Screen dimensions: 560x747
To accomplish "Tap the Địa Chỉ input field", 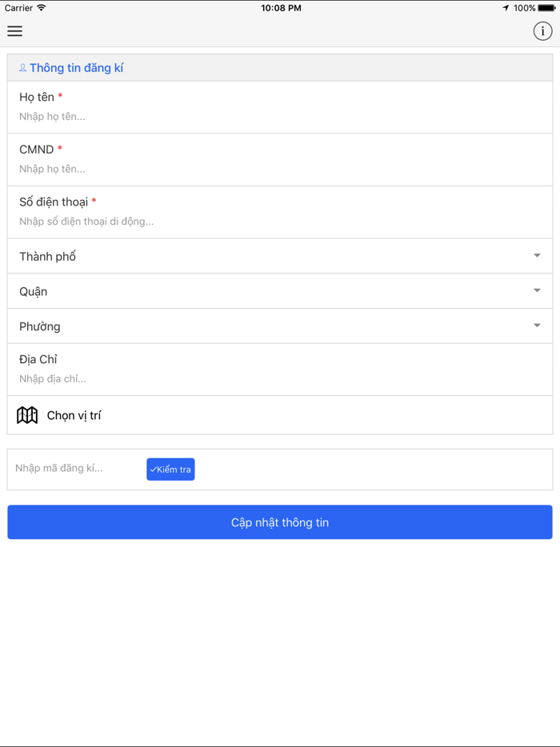I will (x=280, y=379).
